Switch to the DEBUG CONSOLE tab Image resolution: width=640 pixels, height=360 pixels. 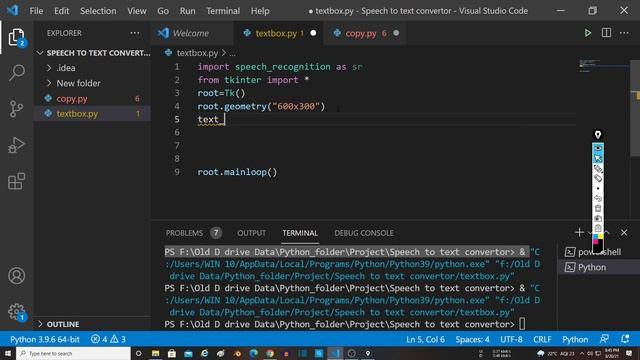(364, 233)
